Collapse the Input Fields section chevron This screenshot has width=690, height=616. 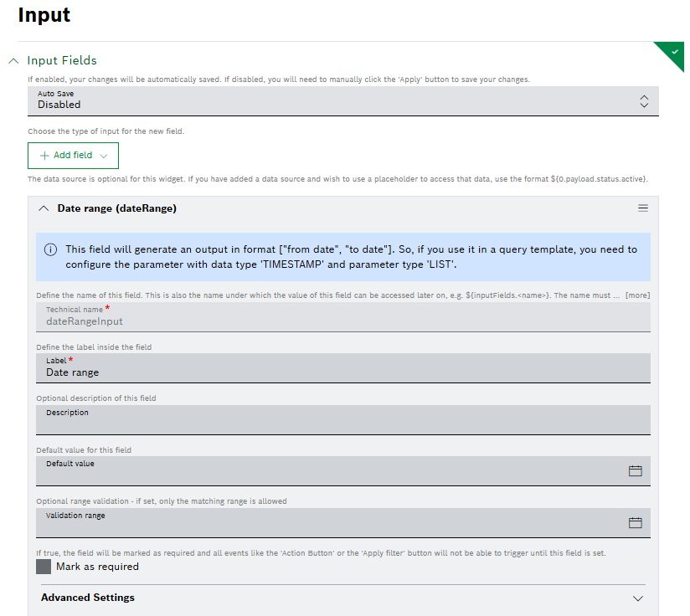pos(13,61)
